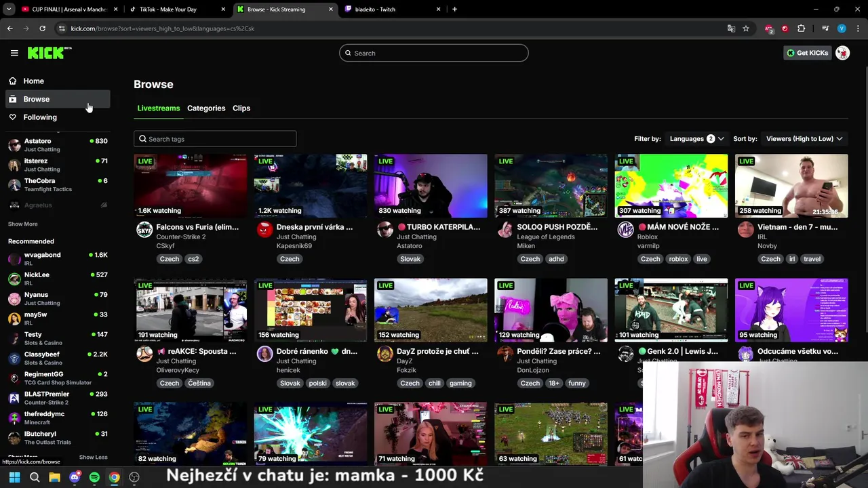Switch to the TikTok browser tab
The width and height of the screenshot is (868, 488).
point(176,9)
